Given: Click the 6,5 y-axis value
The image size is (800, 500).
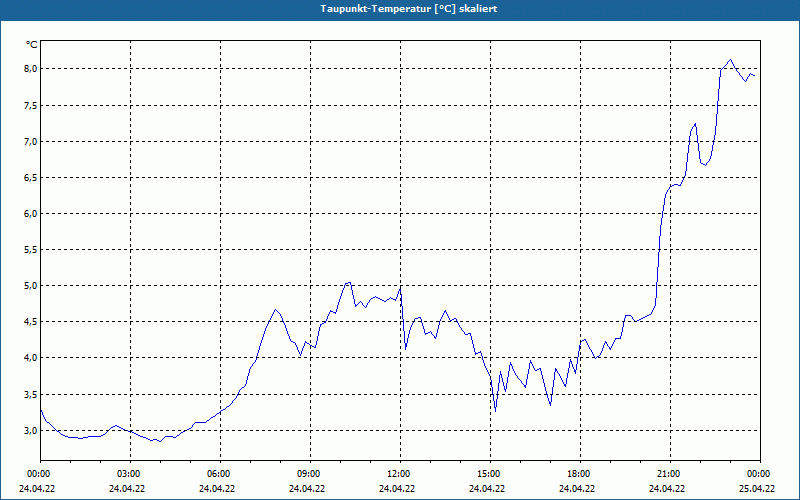Looking at the screenshot, I should [31, 178].
